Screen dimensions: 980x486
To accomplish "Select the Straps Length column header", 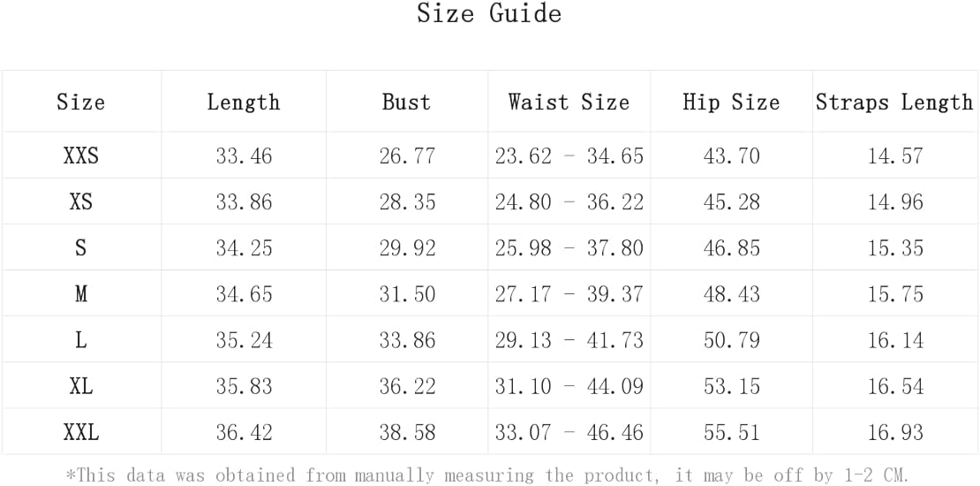I will (x=894, y=102).
